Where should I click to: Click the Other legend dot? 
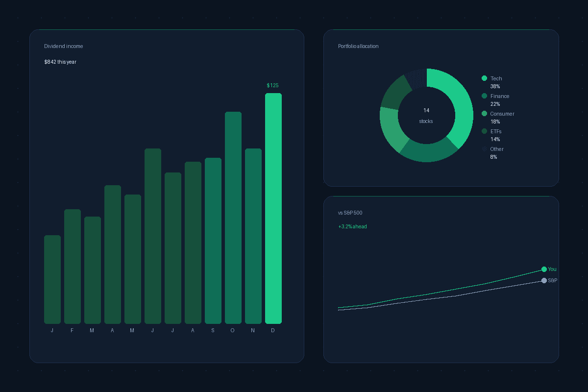pyautogui.click(x=484, y=149)
